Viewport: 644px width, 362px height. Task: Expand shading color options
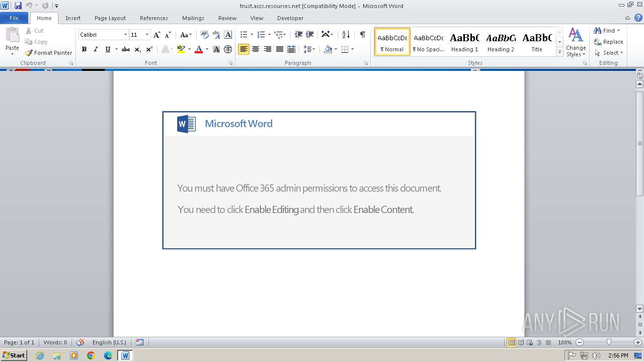pyautogui.click(x=336, y=49)
